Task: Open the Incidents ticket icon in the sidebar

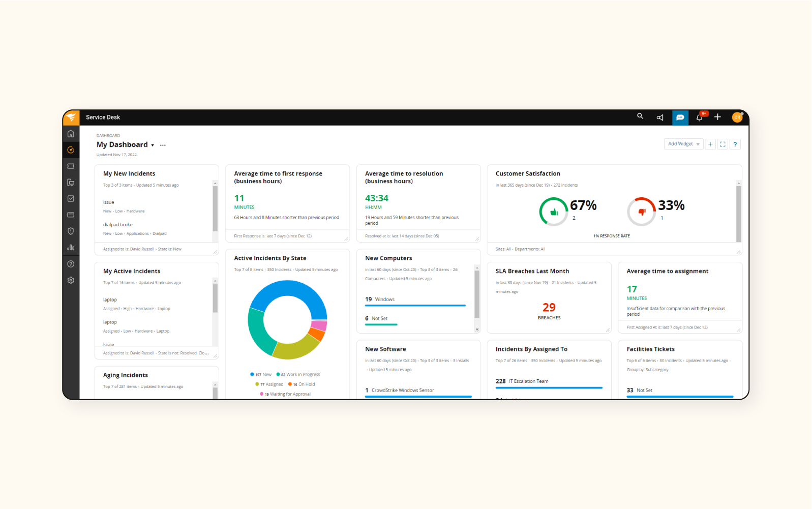Action: [x=71, y=166]
